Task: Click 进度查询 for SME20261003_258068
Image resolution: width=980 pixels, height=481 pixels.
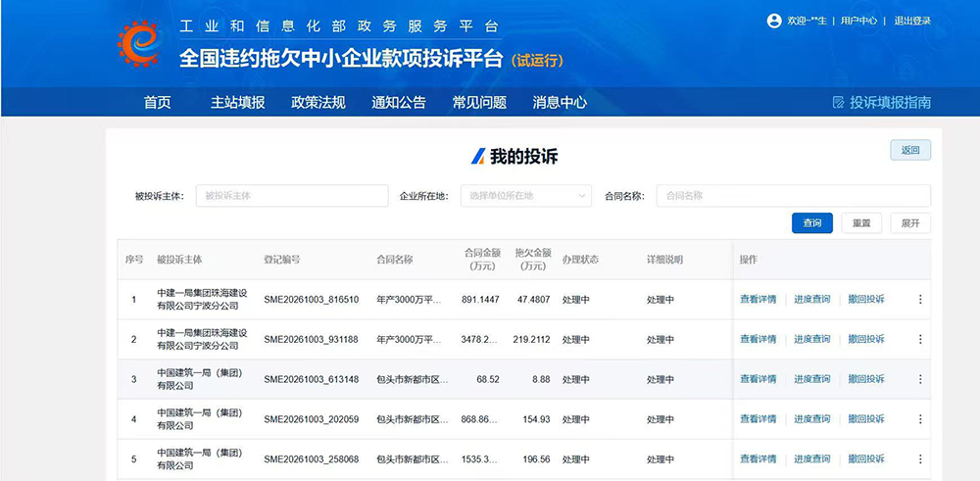Action: pos(812,459)
